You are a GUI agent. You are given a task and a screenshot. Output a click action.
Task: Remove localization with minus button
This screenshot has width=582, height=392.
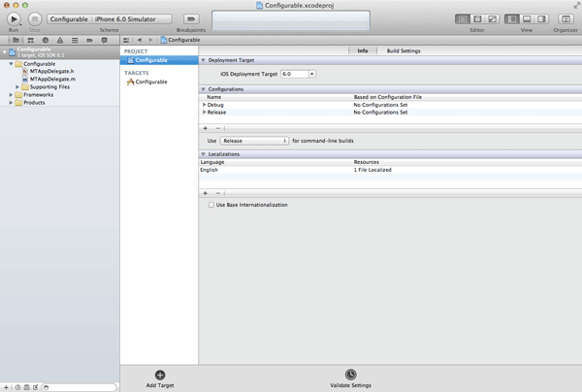point(218,193)
